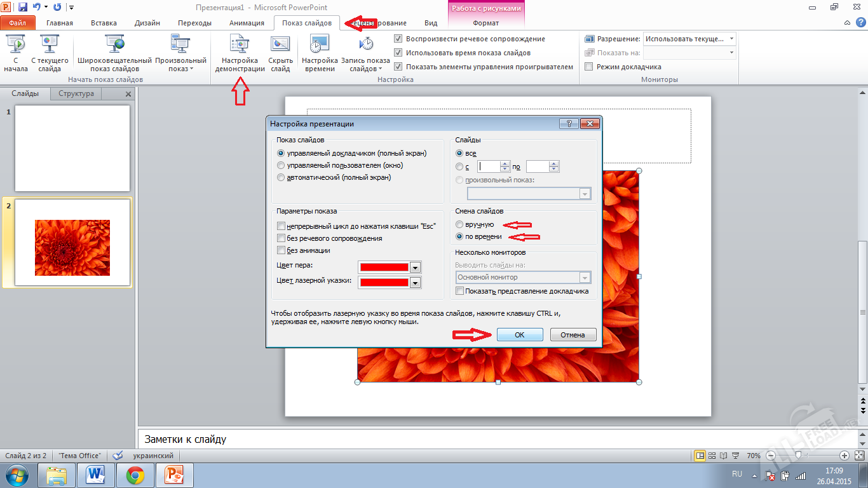
Task: Select 'вручную' slide advance radio button
Action: click(x=460, y=224)
